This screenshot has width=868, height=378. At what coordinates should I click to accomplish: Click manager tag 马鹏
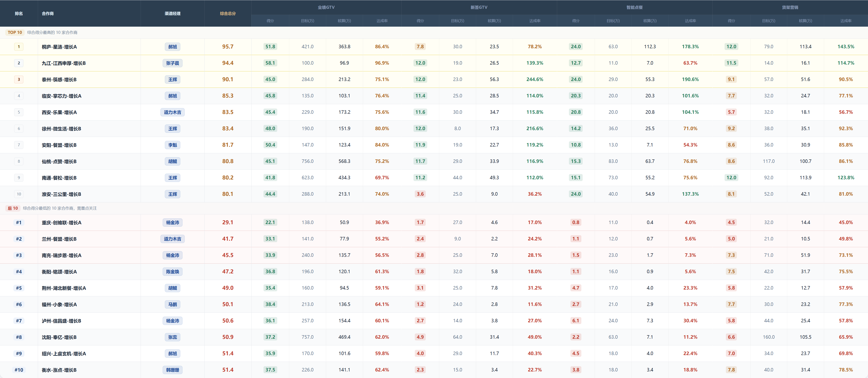tap(172, 304)
